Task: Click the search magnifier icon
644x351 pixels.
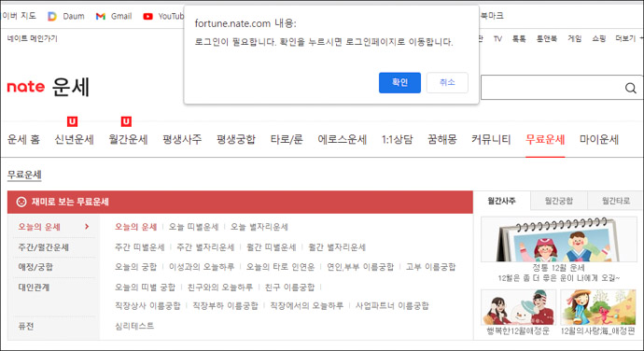Action: tap(630, 88)
